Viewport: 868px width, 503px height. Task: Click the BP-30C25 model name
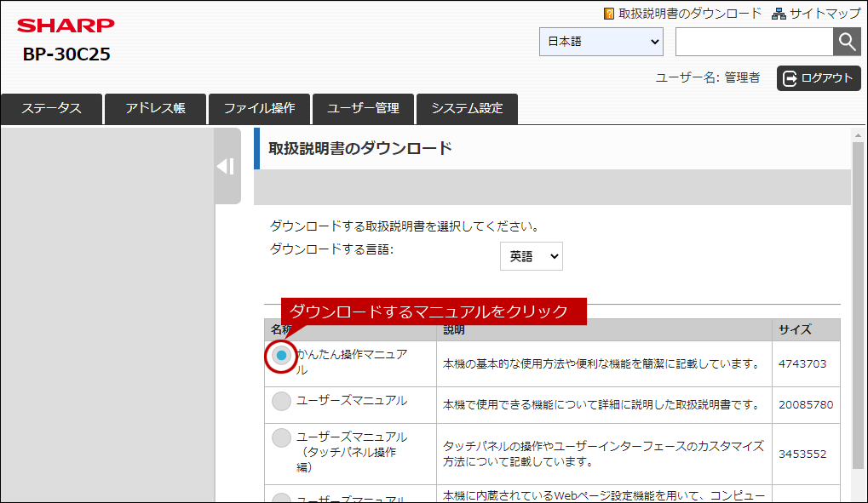[x=66, y=54]
